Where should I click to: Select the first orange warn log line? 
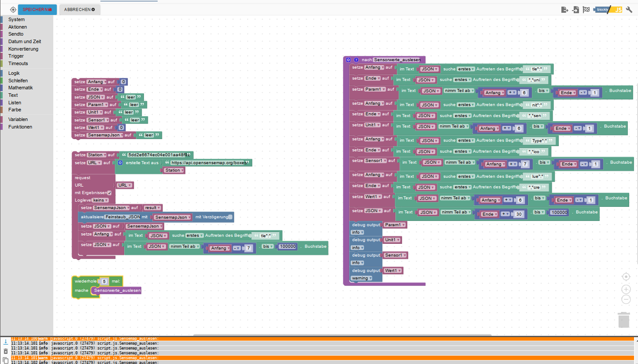(322, 338)
